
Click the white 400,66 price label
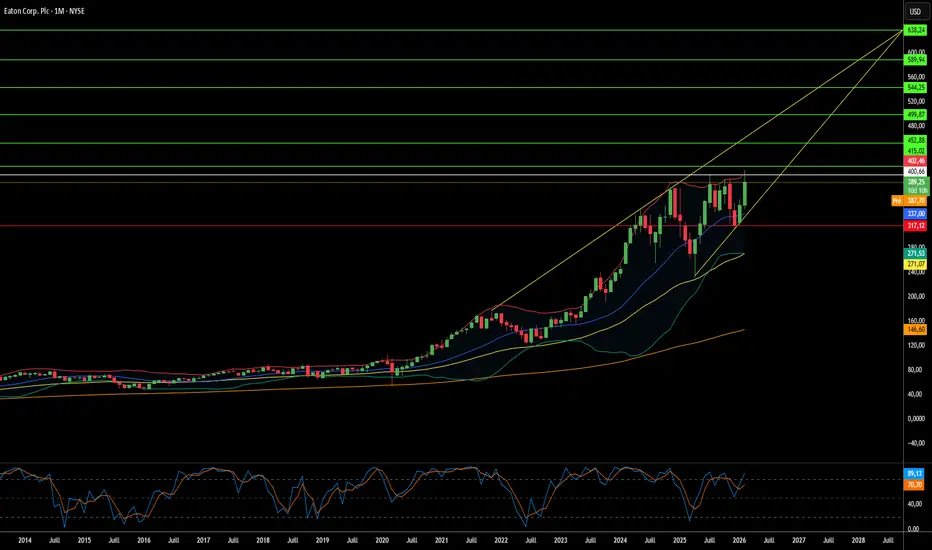click(x=915, y=171)
